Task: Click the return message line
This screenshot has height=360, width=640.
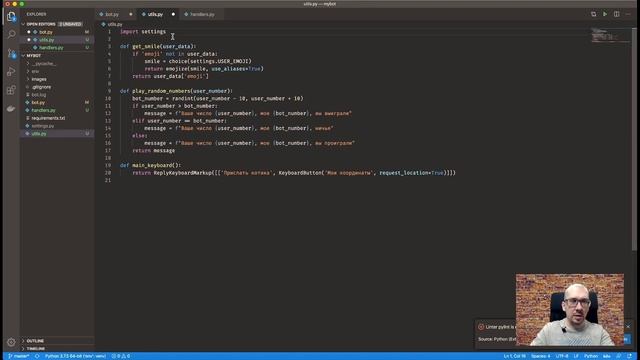Action: point(153,151)
